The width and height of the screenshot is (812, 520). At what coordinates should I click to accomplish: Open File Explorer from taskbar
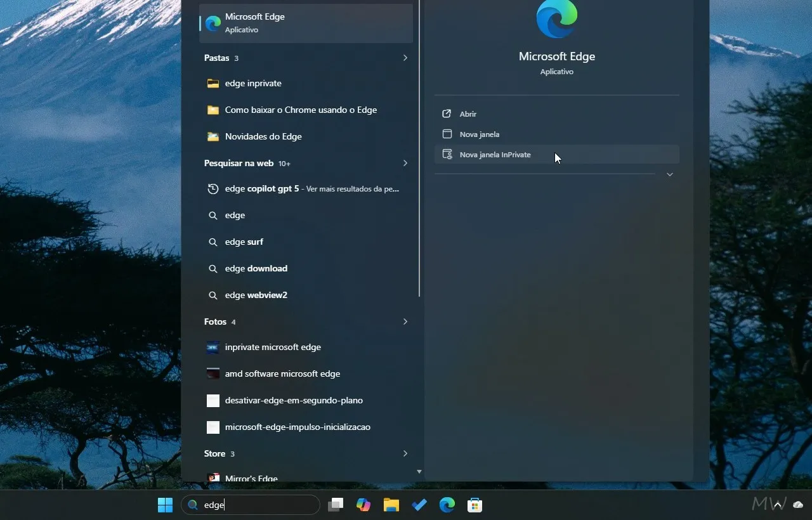point(391,505)
